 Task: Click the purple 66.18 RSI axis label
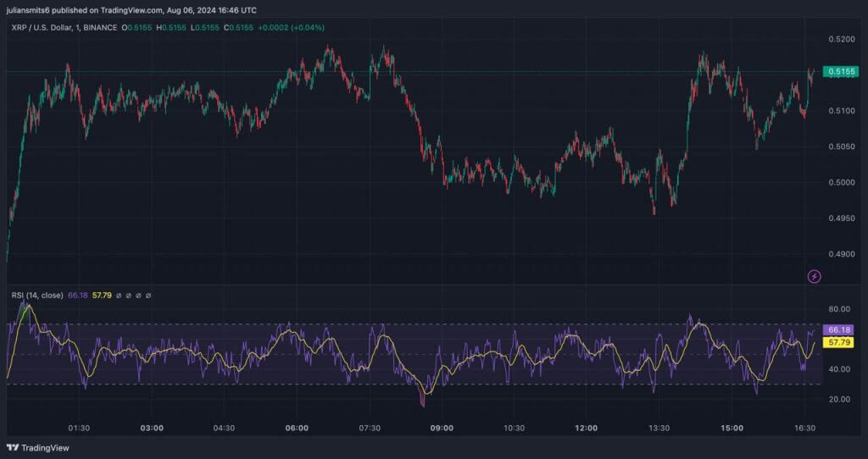[x=839, y=329]
